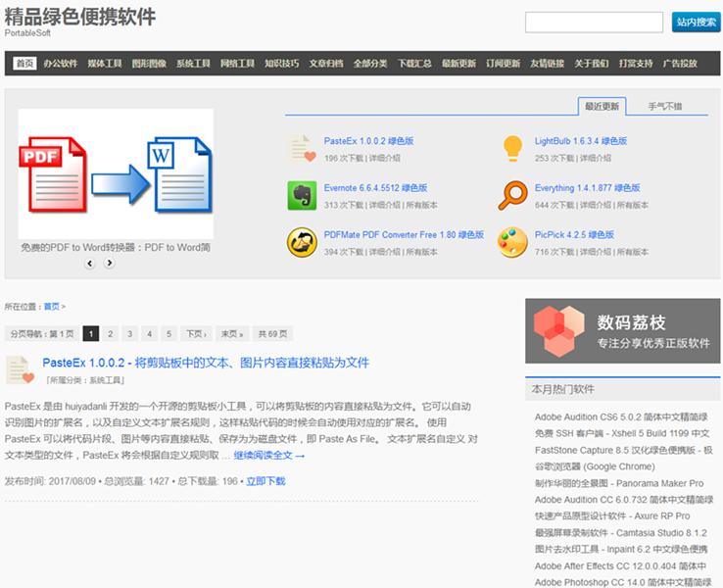This screenshot has height=588, width=723.
Task: Open the 订阅更新 menu item
Action: (x=503, y=63)
